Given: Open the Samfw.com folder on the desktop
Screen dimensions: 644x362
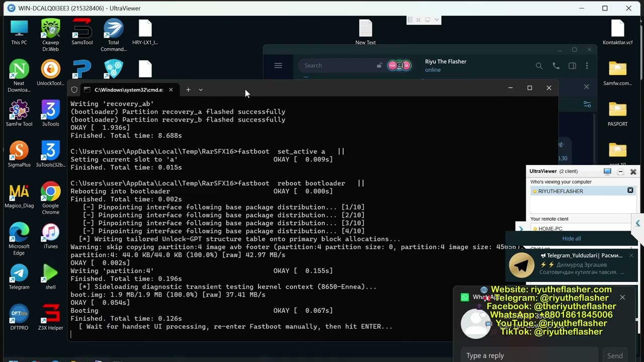Looking at the screenshot, I should (617, 73).
